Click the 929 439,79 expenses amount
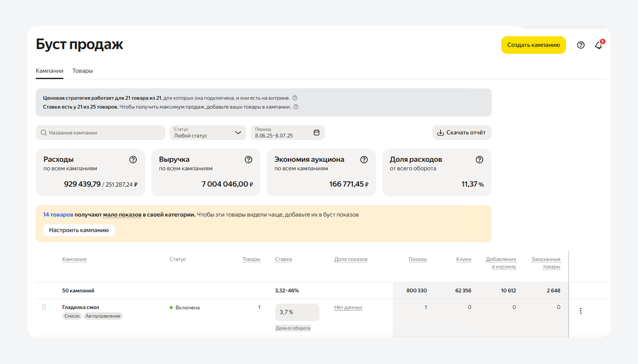 tap(82, 184)
